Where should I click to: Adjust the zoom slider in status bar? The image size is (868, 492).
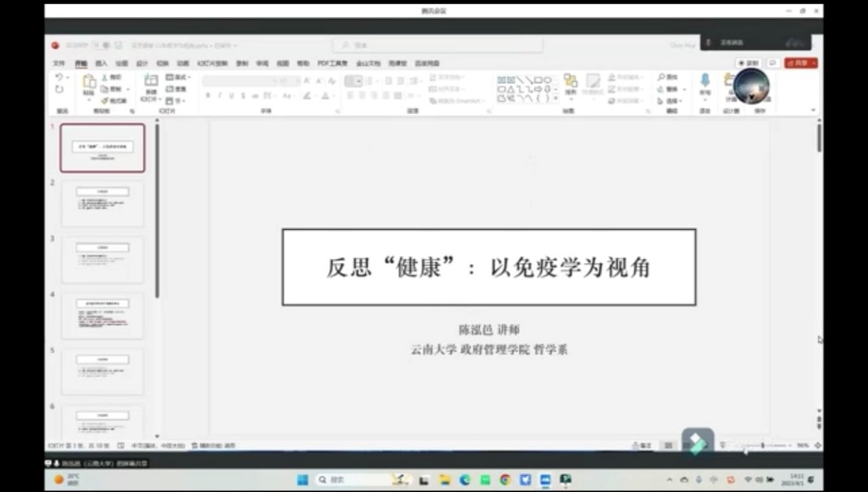coord(762,445)
